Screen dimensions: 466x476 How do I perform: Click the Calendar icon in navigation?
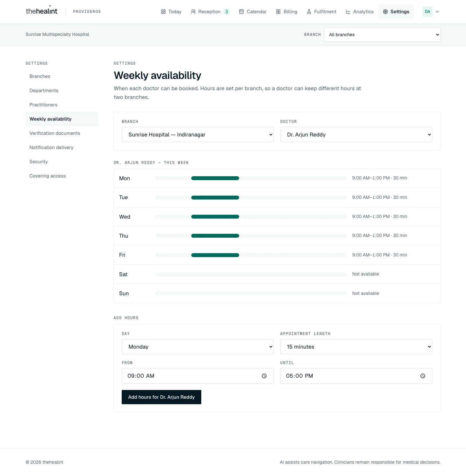(241, 12)
